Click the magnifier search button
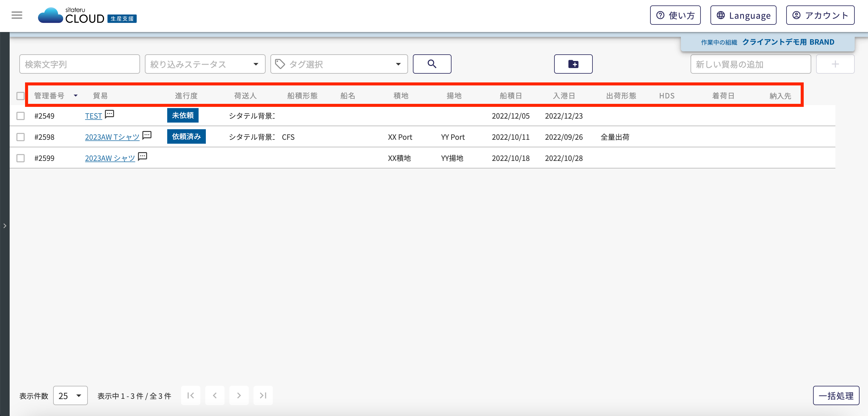This screenshot has height=416, width=868. click(432, 64)
